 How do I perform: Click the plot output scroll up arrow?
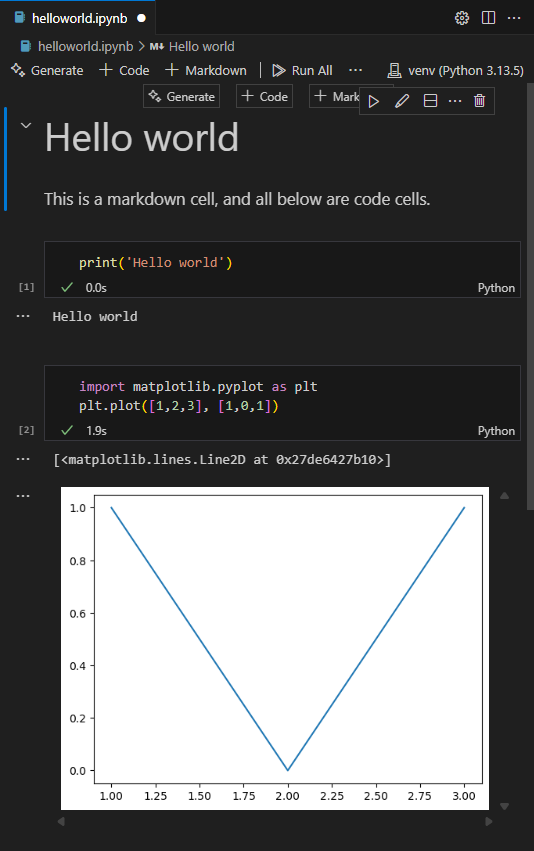click(504, 496)
